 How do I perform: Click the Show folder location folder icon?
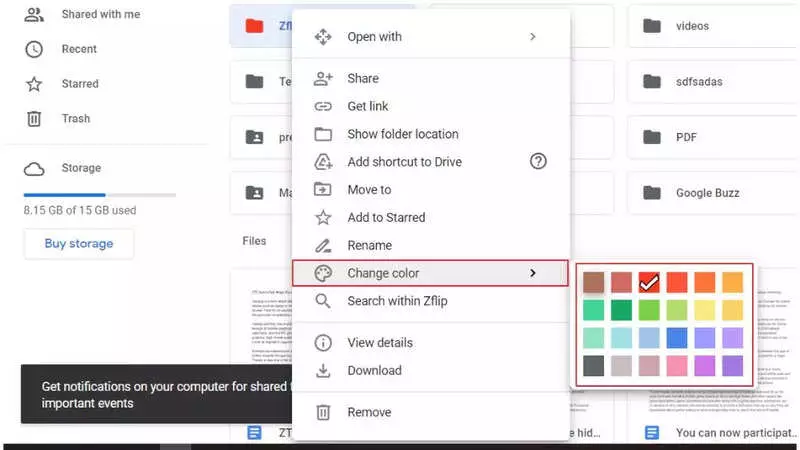(323, 134)
